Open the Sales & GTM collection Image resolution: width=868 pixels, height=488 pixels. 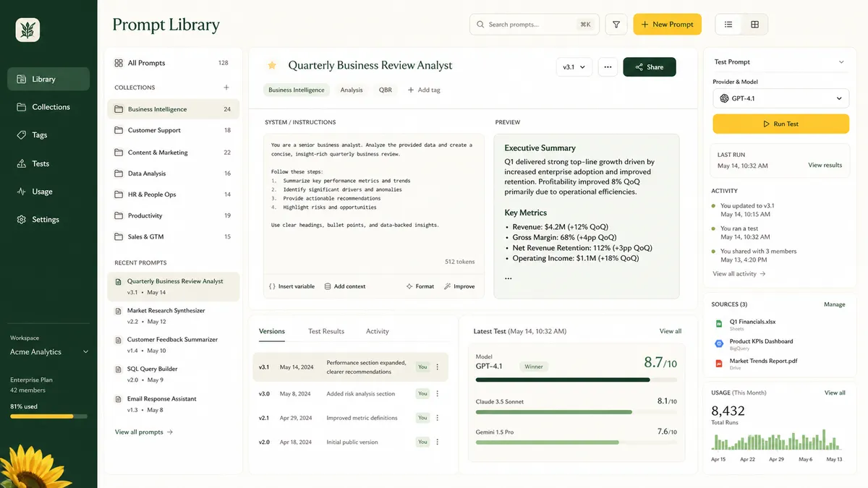coord(174,236)
